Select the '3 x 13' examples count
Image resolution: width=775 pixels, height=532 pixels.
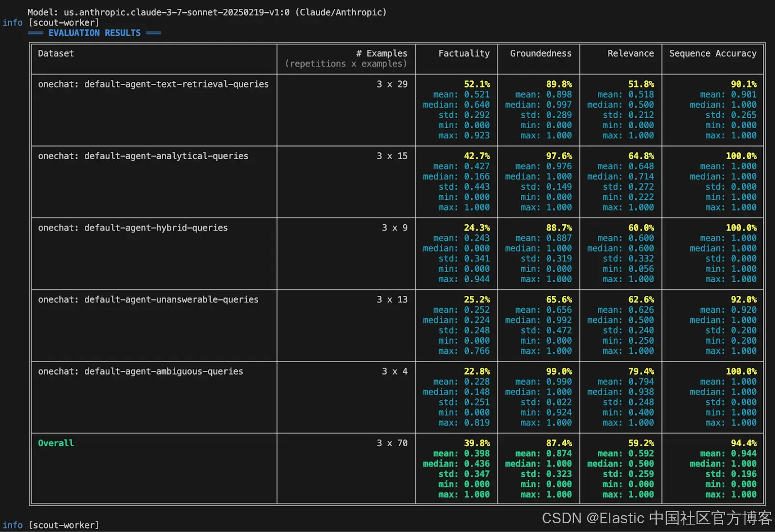pos(392,300)
